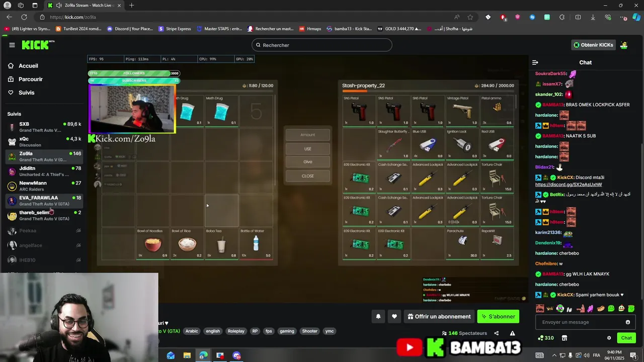Click the Arabic tag
644x362 pixels.
click(x=192, y=331)
